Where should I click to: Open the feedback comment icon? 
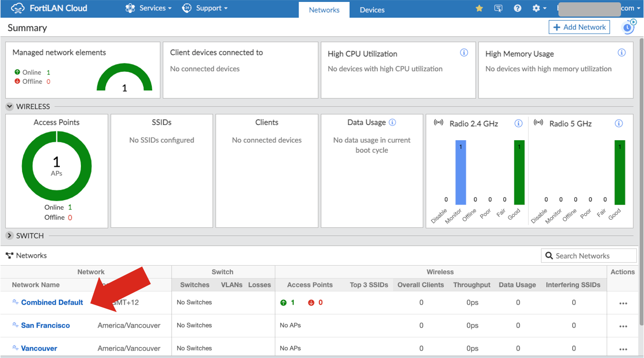(x=498, y=8)
